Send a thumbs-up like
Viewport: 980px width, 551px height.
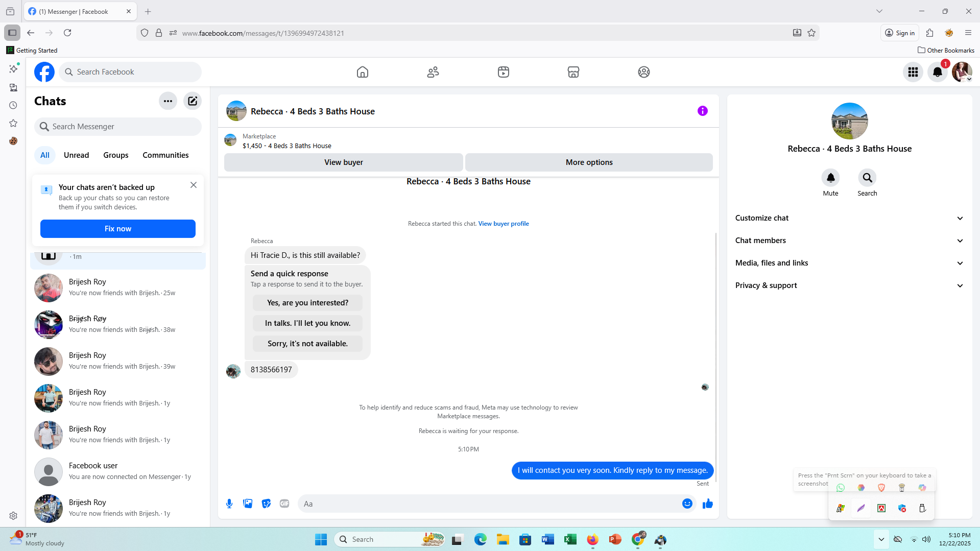708,504
